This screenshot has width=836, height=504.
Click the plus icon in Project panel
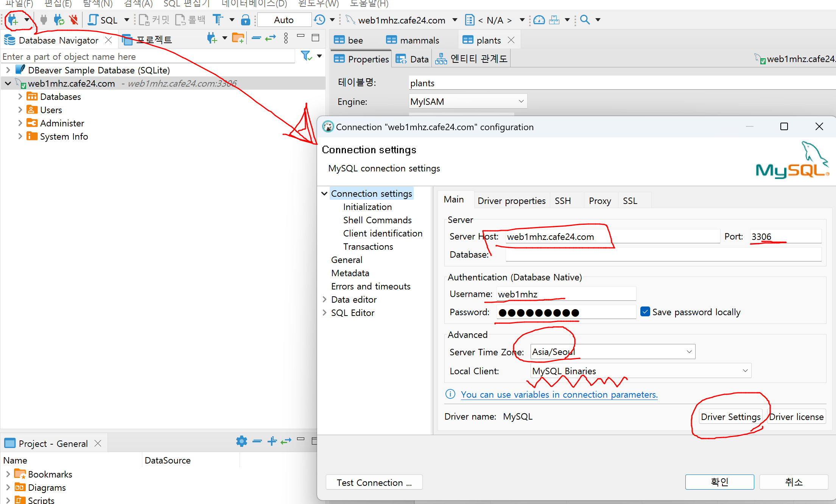point(272,441)
